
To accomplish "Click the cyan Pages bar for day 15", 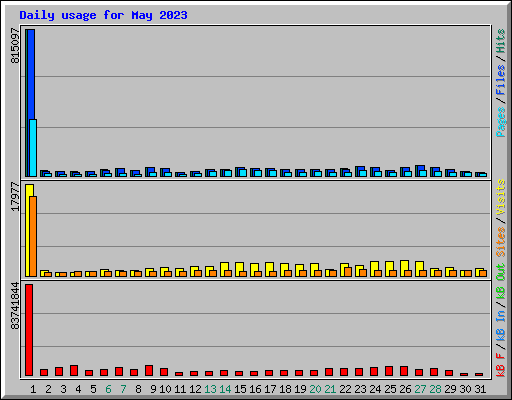I will [243, 173].
